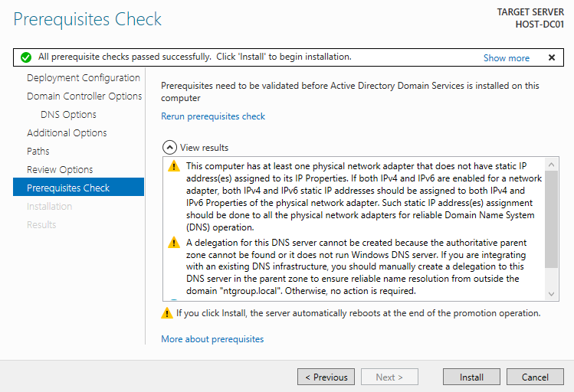The width and height of the screenshot is (574, 392).
Task: Select DNS Options in sidebar
Action: point(68,115)
